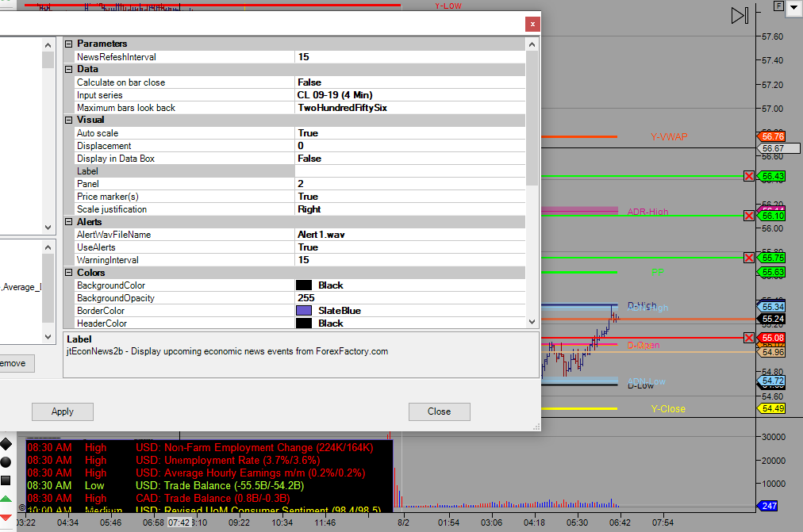Close the indicator dialog with red X
Screen dimensions: 803x532
click(532, 24)
